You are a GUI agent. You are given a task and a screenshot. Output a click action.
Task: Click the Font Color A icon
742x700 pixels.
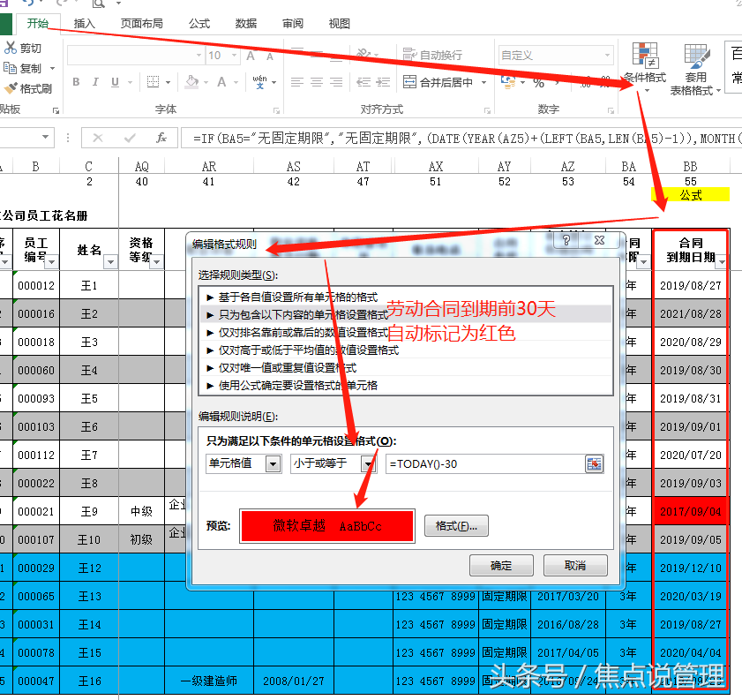pyautogui.click(x=221, y=82)
